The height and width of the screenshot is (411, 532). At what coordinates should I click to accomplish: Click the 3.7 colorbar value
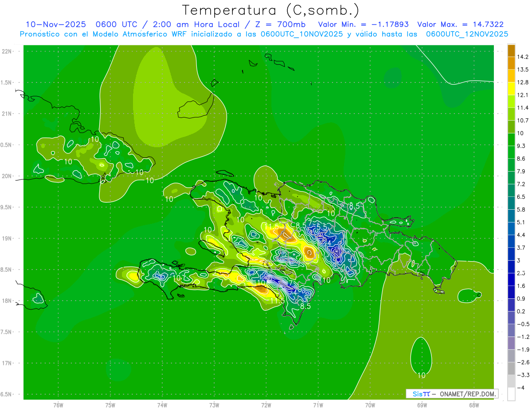click(x=521, y=247)
